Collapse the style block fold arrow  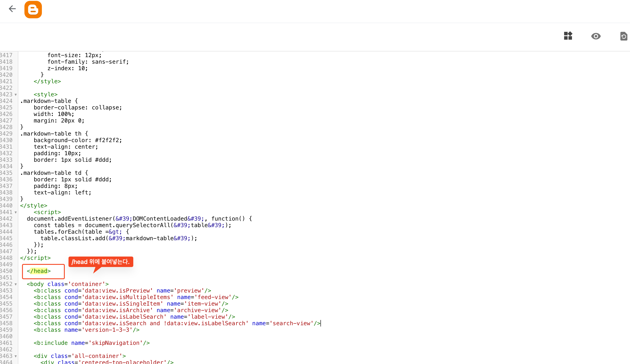[16, 95]
